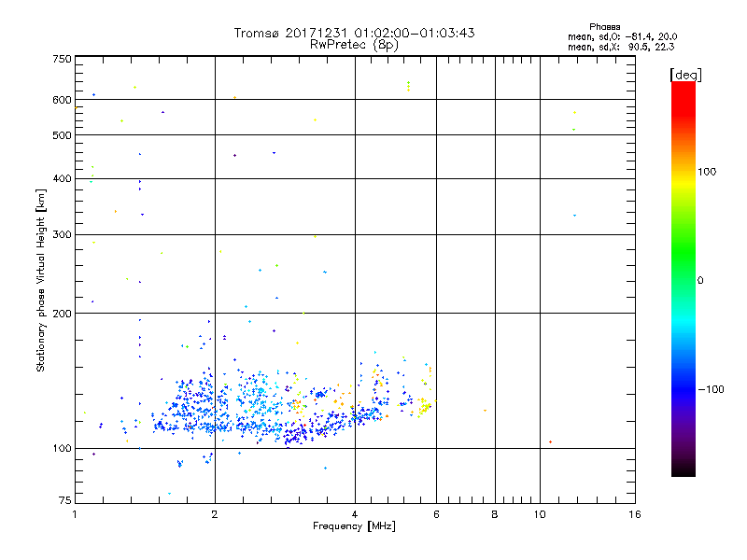
Task: Click the y-axis tick label 75
Action: coord(65,500)
